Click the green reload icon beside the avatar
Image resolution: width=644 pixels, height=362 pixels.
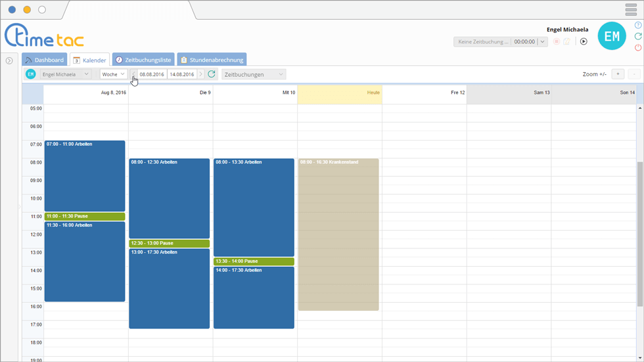[638, 37]
